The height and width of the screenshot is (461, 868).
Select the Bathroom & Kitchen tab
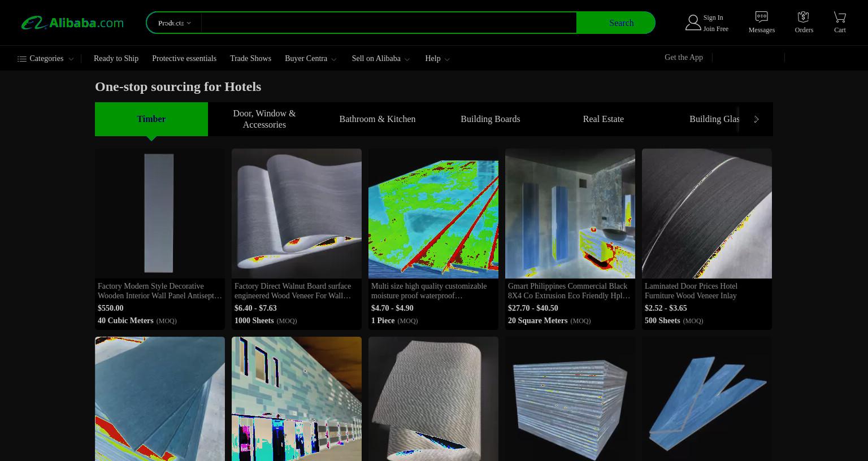pyautogui.click(x=377, y=119)
